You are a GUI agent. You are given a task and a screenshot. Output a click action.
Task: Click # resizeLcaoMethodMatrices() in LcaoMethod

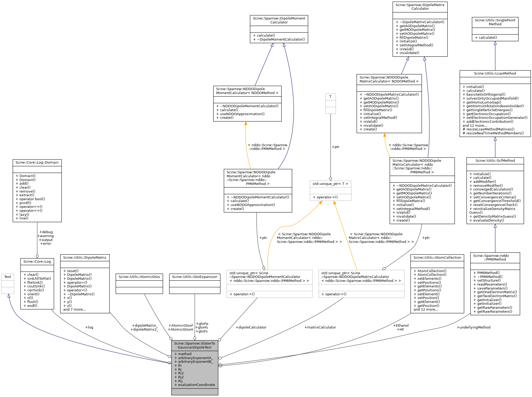pyautogui.click(x=488, y=129)
